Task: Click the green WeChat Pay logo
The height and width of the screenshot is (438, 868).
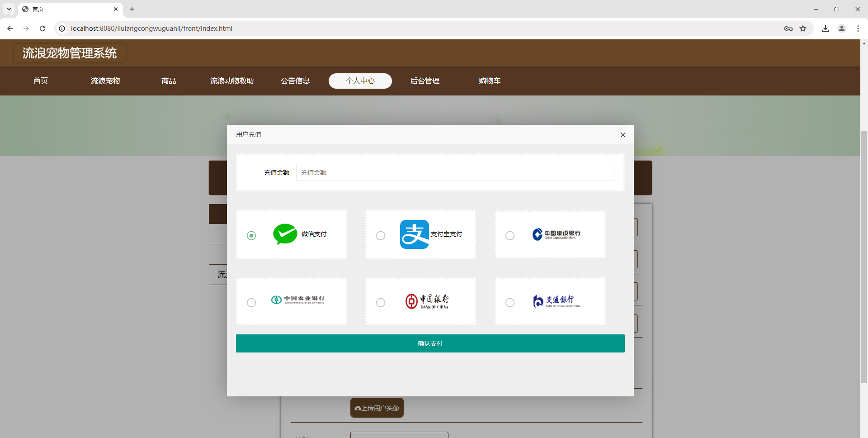Action: [285, 234]
